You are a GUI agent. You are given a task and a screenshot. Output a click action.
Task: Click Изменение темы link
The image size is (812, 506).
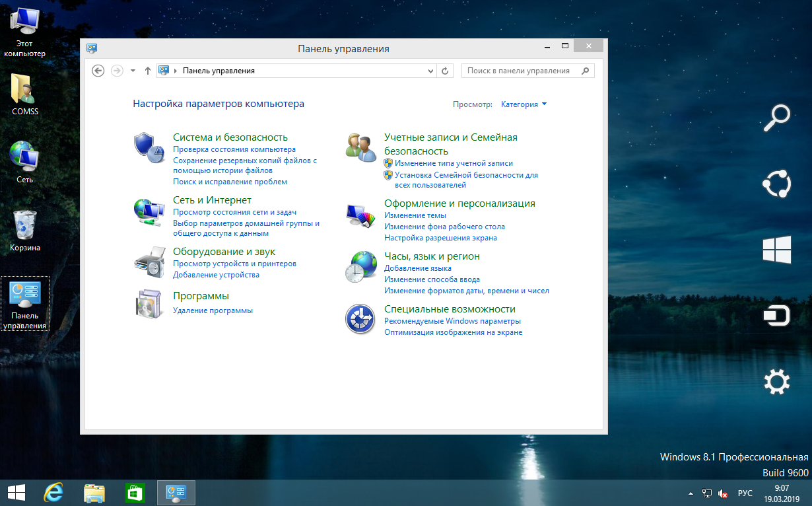[x=415, y=215]
